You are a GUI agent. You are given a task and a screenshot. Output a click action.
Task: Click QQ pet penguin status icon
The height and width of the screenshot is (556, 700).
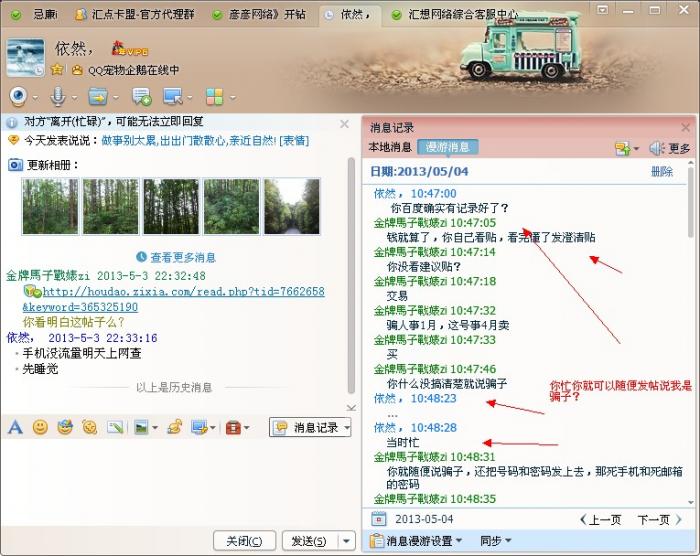click(78, 70)
